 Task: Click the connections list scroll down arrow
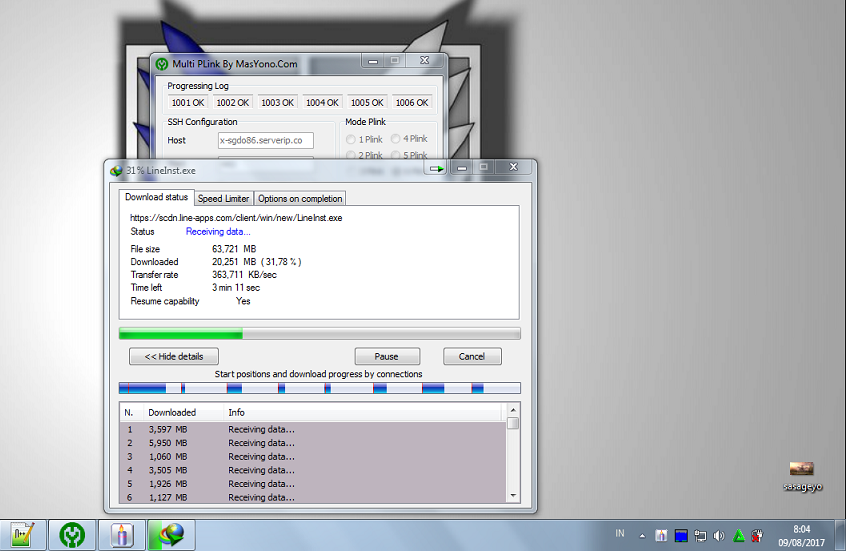(513, 495)
